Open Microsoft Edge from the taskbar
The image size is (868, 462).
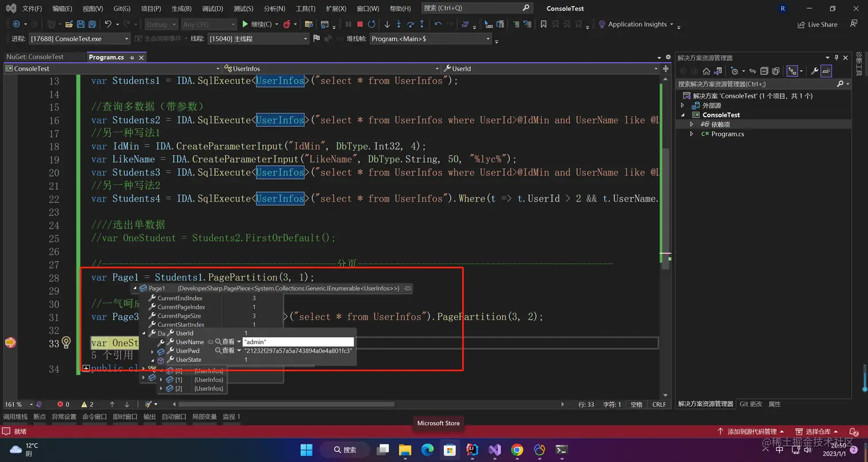[x=427, y=450]
